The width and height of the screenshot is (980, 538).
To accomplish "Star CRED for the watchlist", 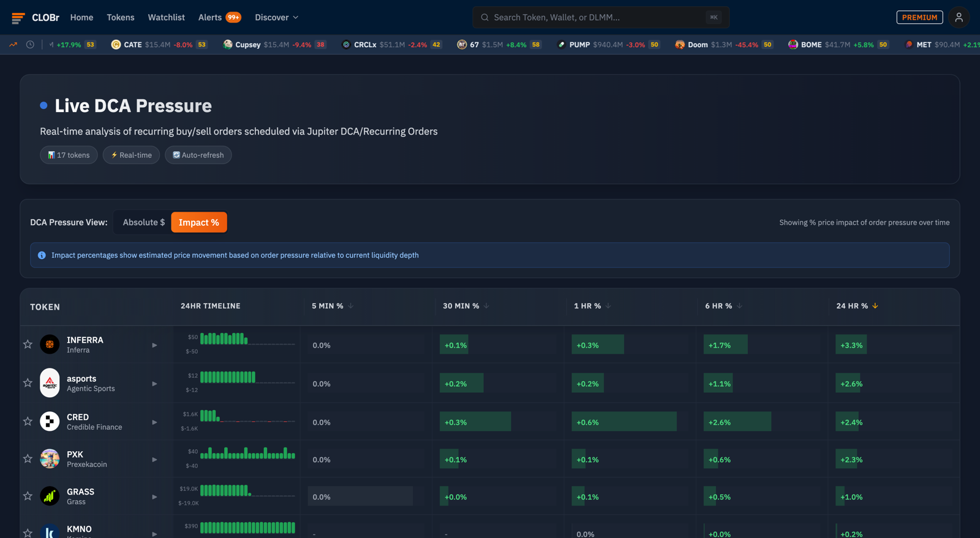I will (x=28, y=422).
